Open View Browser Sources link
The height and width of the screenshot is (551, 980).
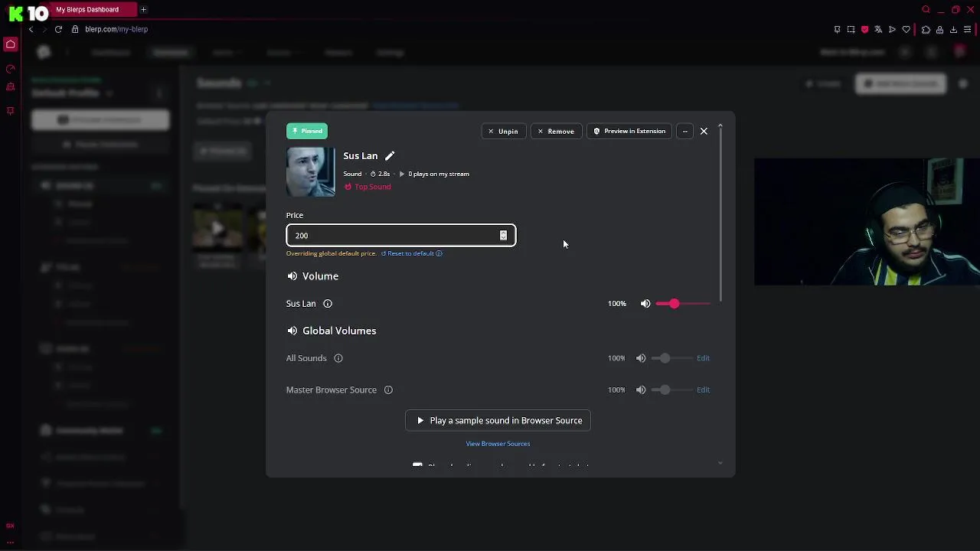tap(498, 444)
